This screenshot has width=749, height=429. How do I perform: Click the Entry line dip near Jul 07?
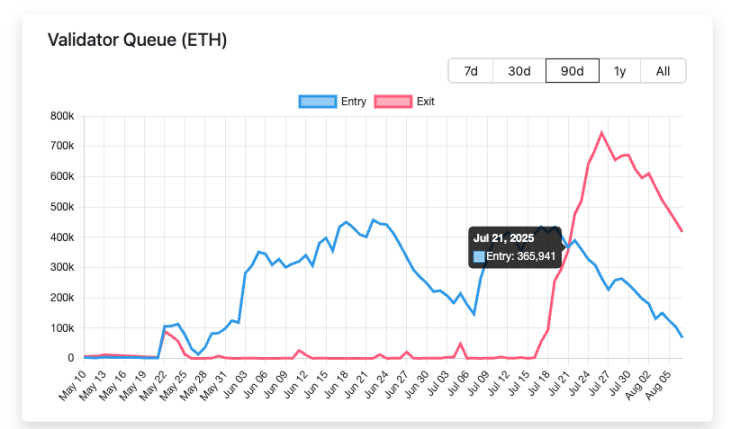[x=473, y=314]
